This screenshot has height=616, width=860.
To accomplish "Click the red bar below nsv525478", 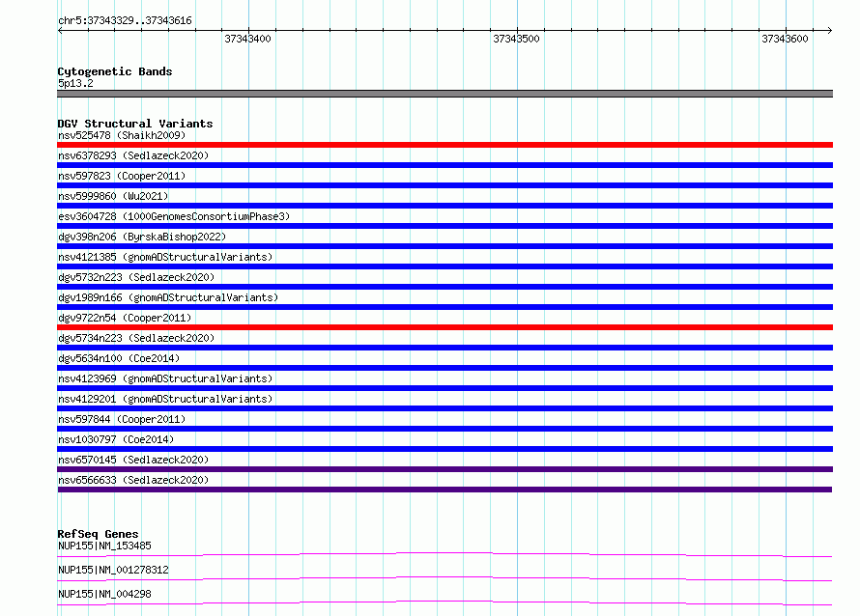I will (x=444, y=145).
